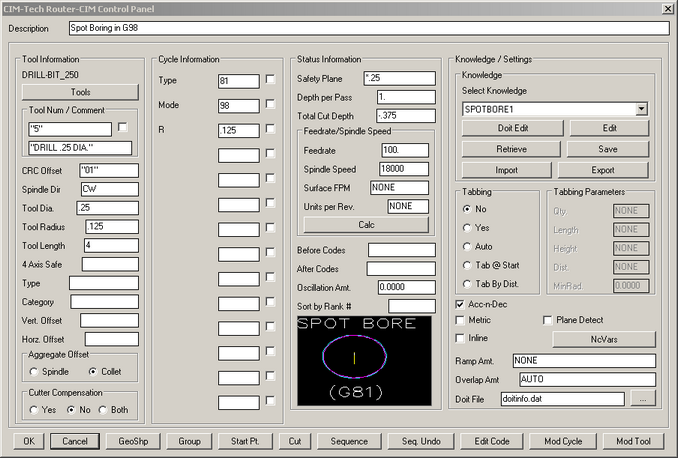Click the Doit File field doitinfo.dat

(563, 399)
